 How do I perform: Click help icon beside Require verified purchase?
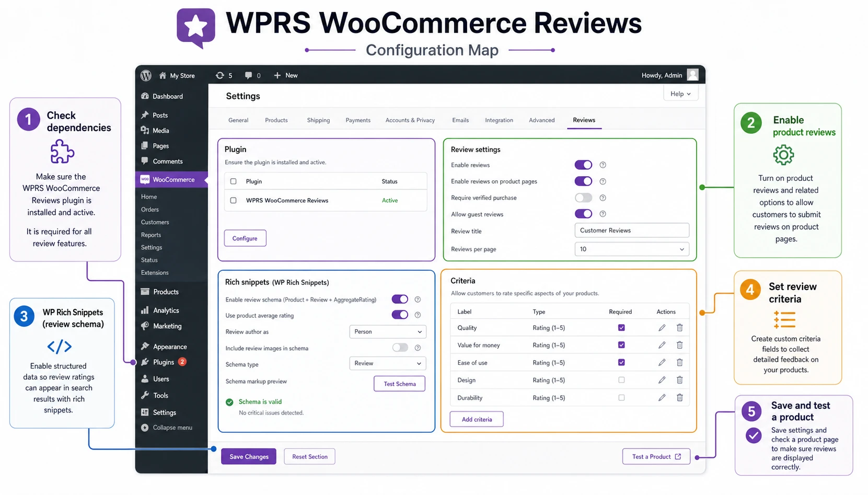tap(603, 198)
